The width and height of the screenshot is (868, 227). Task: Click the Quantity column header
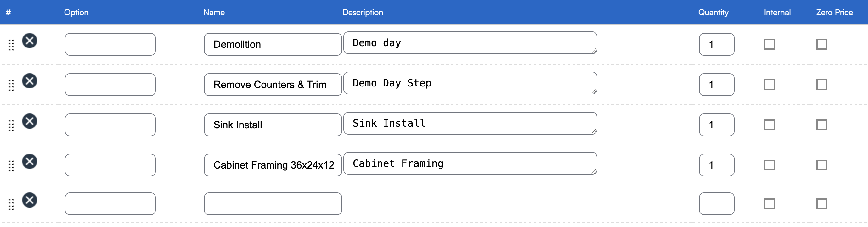pyautogui.click(x=713, y=13)
